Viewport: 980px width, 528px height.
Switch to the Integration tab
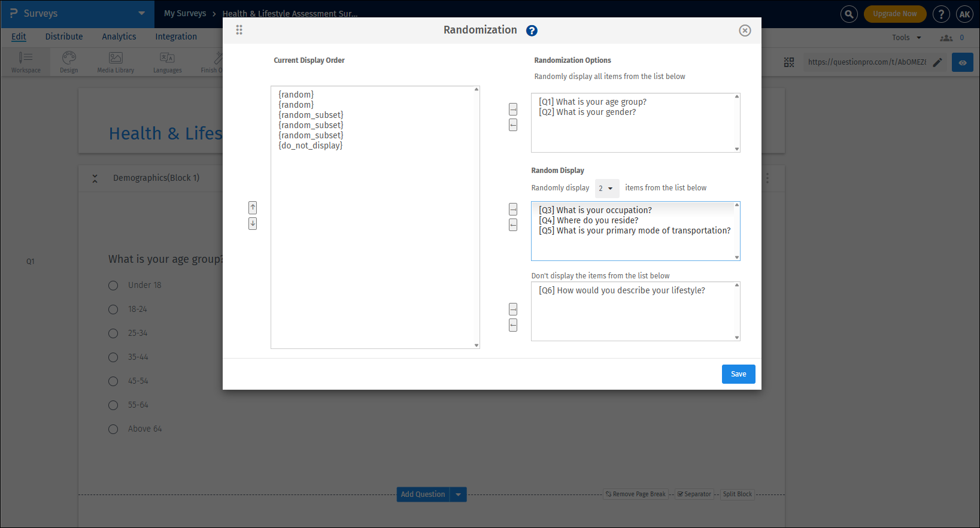pyautogui.click(x=176, y=37)
